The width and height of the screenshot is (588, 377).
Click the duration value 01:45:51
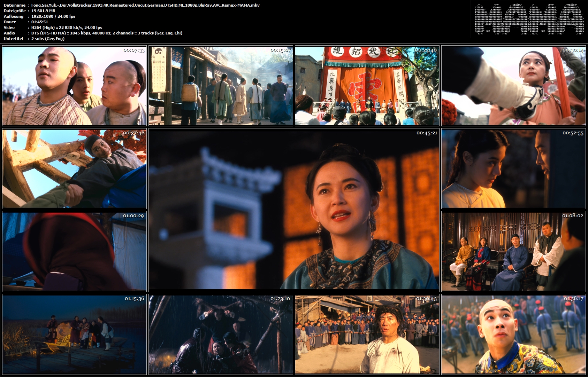click(x=40, y=22)
